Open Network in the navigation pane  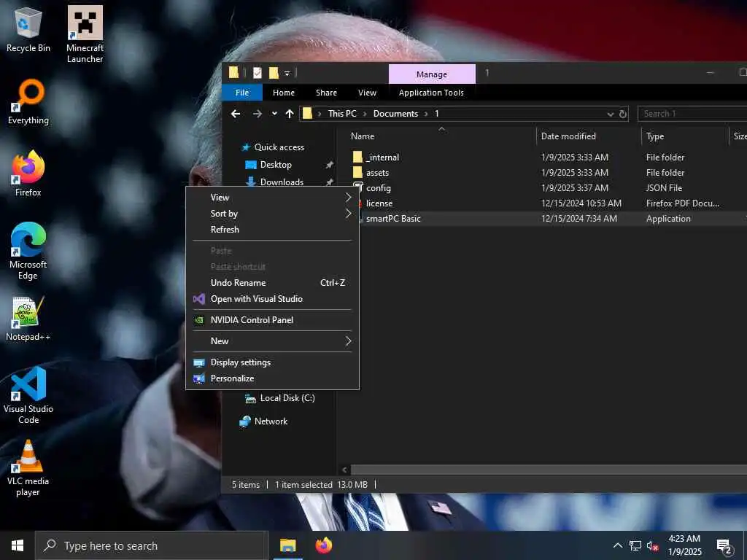click(x=271, y=421)
